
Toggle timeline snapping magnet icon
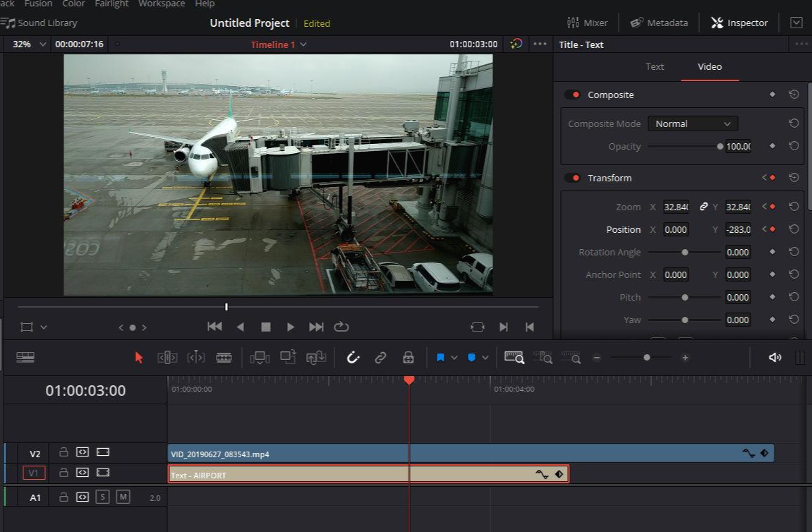(353, 358)
